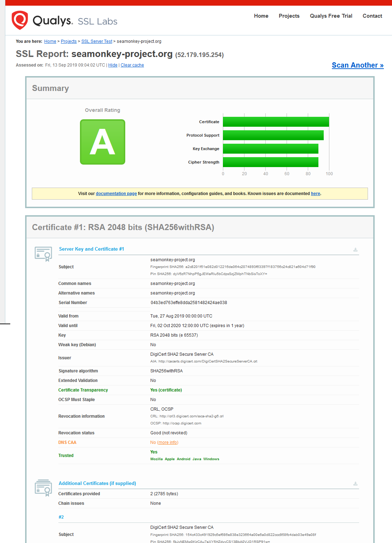Download Server Key and Certificate #1
Viewport: 392px width, 543px height.
(x=355, y=250)
